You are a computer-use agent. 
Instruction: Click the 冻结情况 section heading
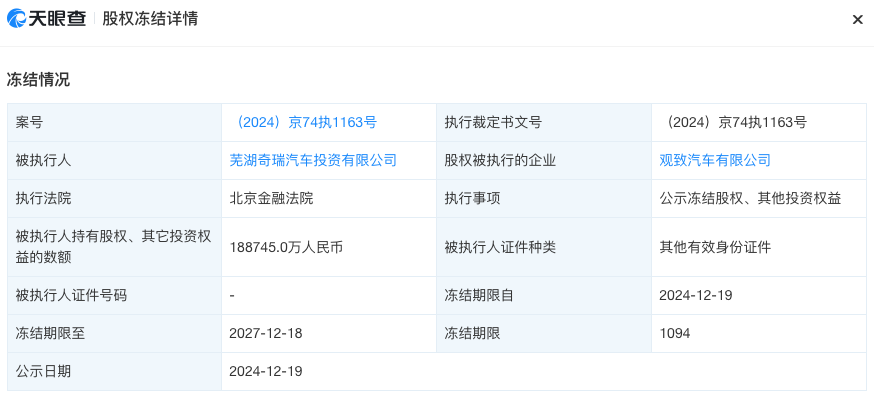point(38,80)
